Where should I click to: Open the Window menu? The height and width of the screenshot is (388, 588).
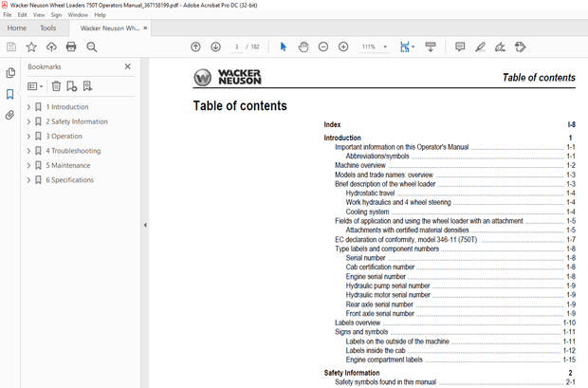pyautogui.click(x=78, y=15)
